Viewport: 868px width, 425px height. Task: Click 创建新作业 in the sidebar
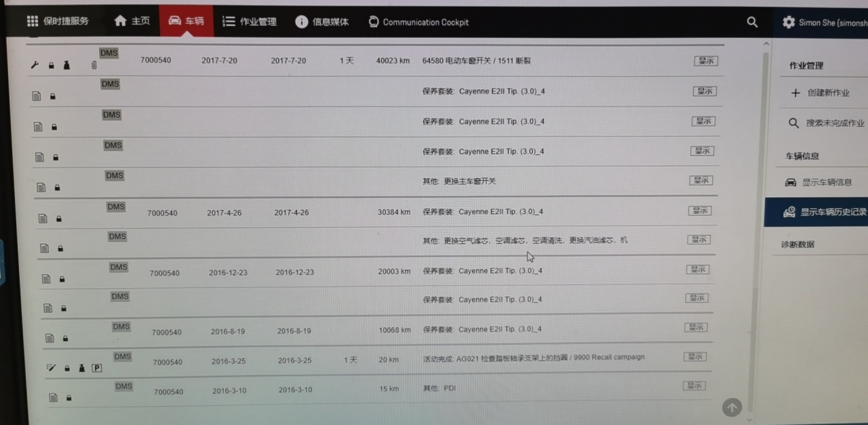[x=820, y=93]
